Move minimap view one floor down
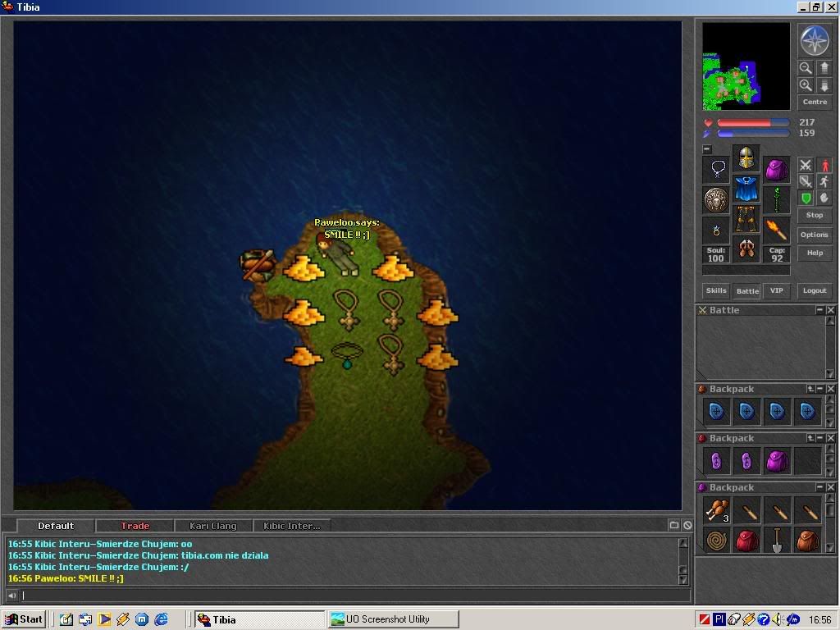The width and height of the screenshot is (840, 630). point(824,85)
